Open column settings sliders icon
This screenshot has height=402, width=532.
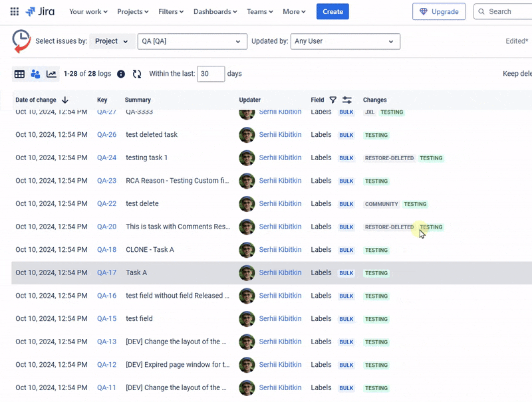point(347,100)
